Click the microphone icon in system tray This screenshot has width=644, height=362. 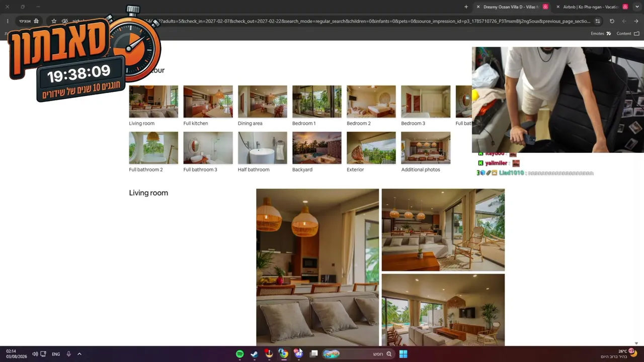click(69, 354)
